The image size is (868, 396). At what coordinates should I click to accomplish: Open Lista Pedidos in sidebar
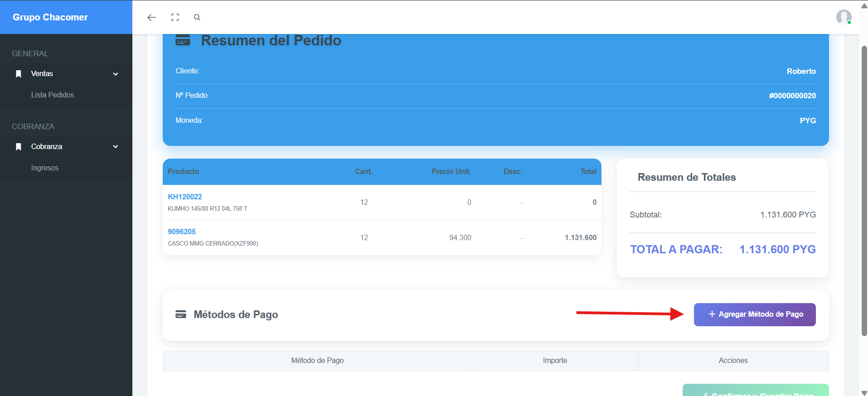click(x=53, y=95)
